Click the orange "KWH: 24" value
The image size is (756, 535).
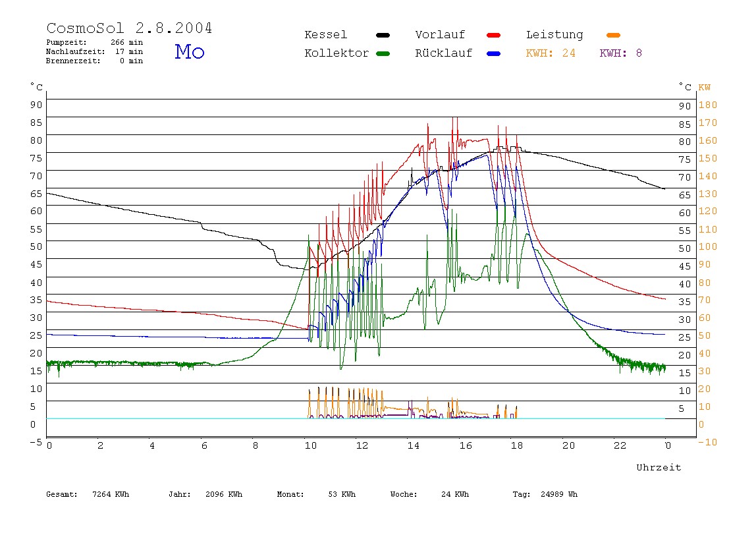(x=551, y=53)
